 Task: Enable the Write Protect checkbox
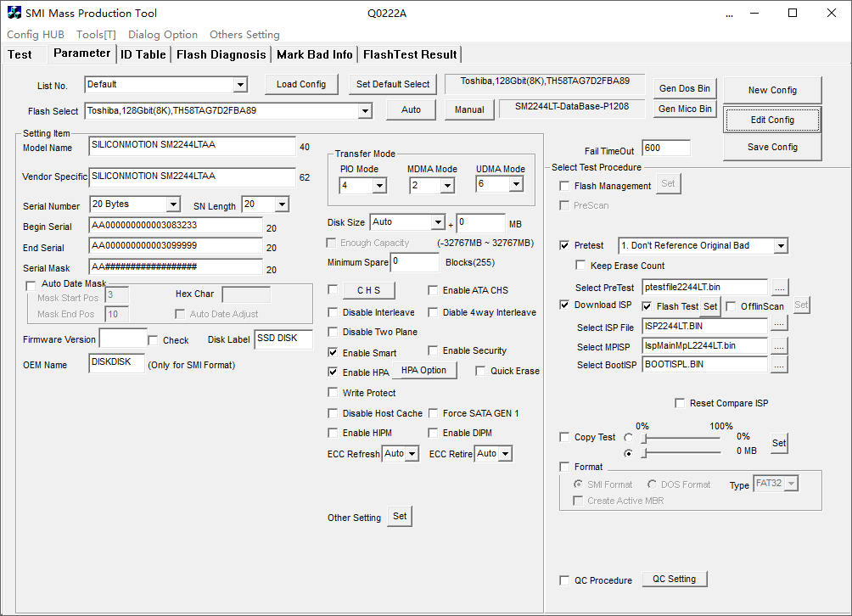pos(333,393)
